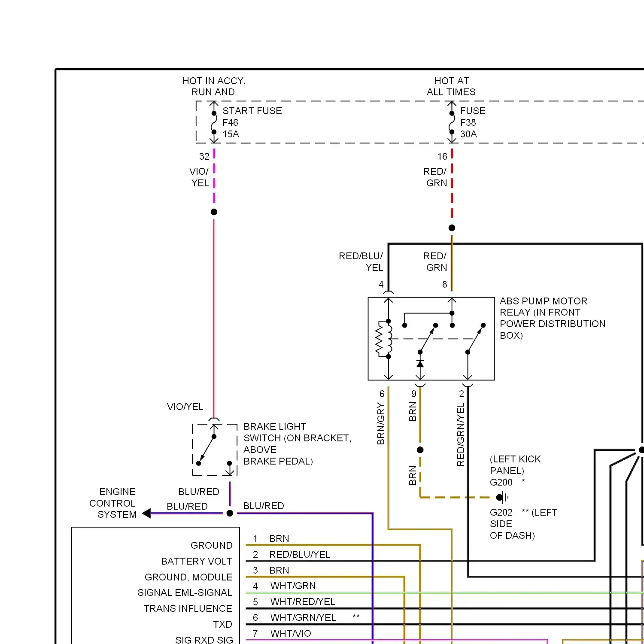This screenshot has height=644, width=644.
Task: Select the TRANS INFLUENCE pin label
Action: [x=188, y=608]
